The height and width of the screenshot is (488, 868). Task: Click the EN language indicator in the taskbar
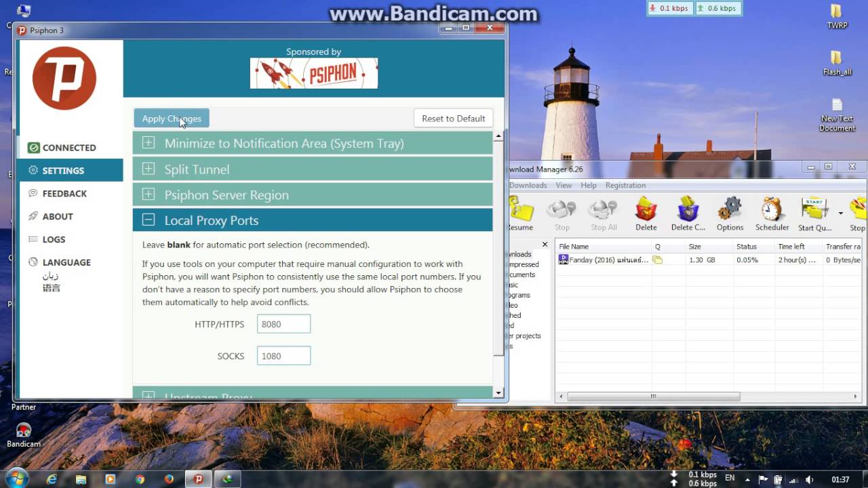(730, 478)
